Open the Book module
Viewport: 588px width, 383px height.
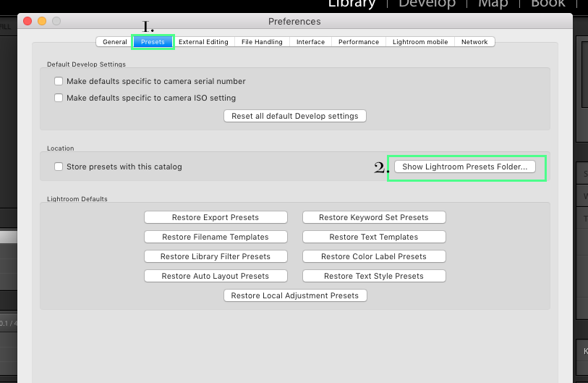(548, 4)
